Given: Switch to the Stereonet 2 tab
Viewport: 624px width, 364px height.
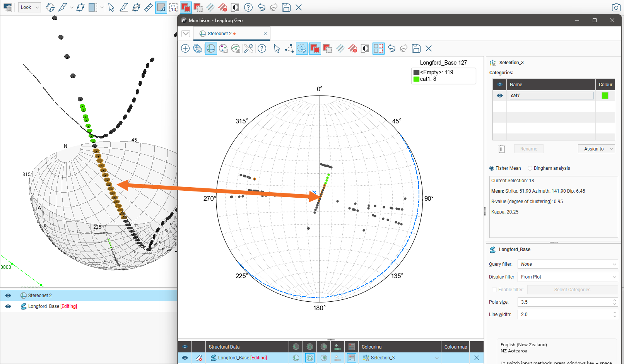Looking at the screenshot, I should point(219,34).
